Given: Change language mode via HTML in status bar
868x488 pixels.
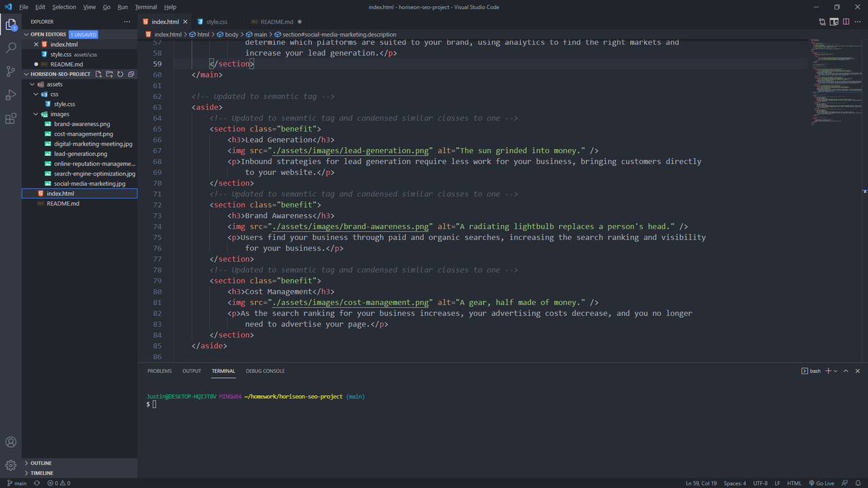Looking at the screenshot, I should click(x=794, y=483).
